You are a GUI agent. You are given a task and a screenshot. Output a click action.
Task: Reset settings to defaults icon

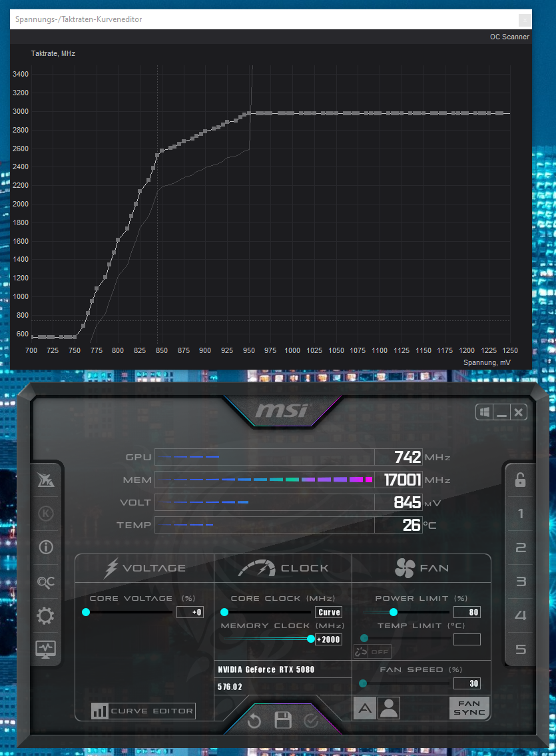click(x=254, y=721)
